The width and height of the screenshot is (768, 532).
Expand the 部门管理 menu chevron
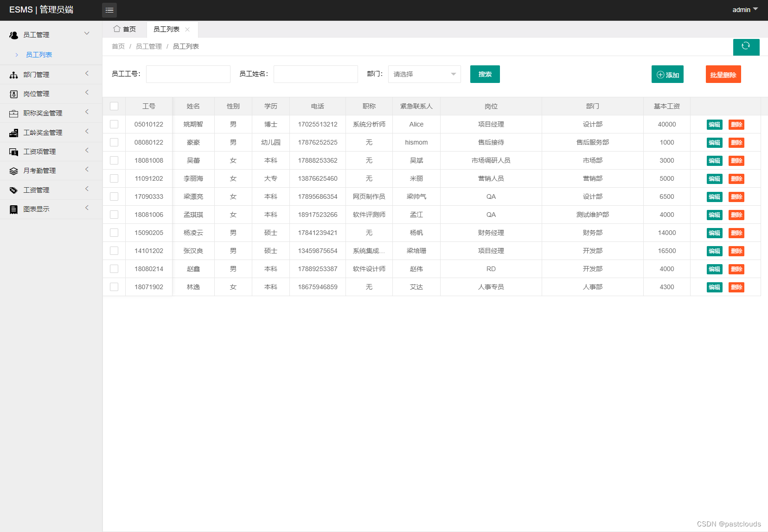(87, 74)
